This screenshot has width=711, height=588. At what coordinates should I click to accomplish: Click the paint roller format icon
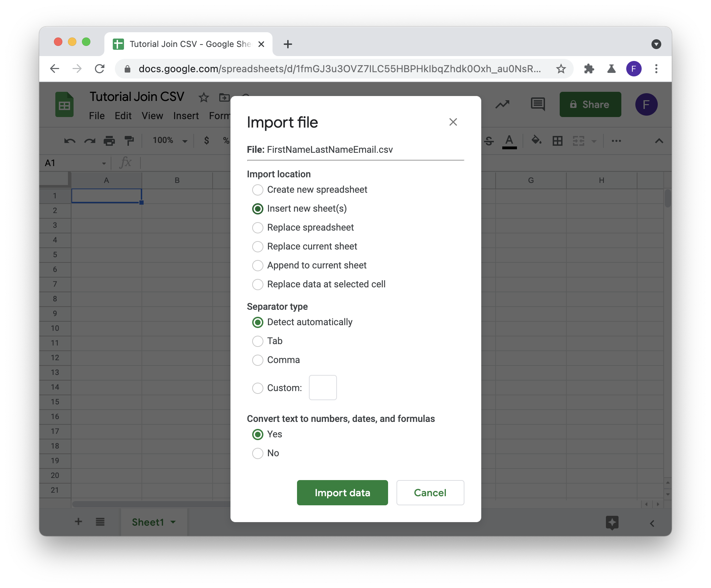pos(129,141)
